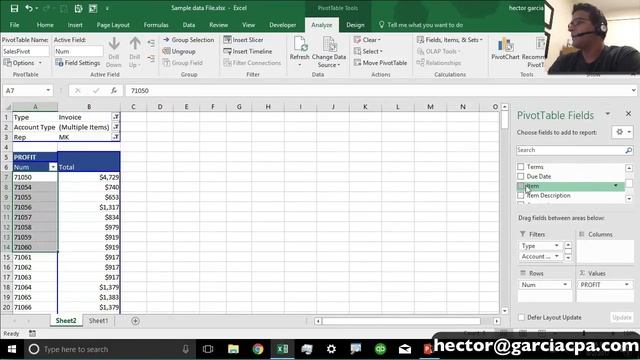Click the insert function fx icon
The image size is (640, 360).
[114, 91]
